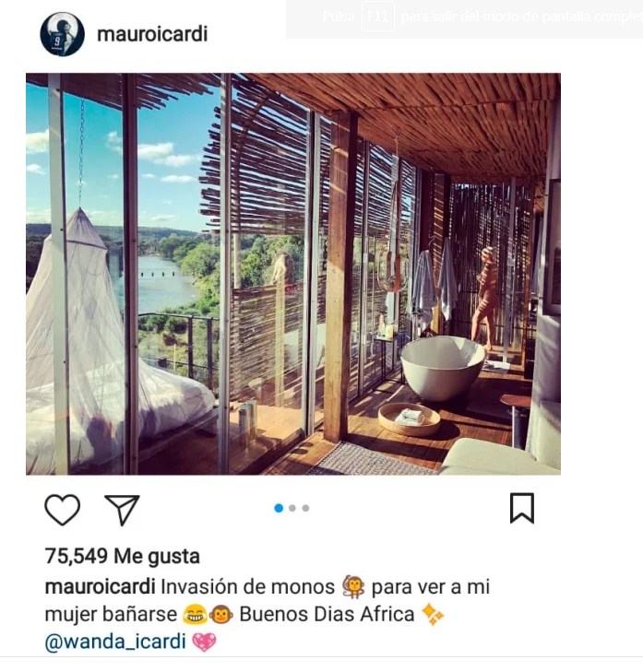This screenshot has height=672, width=643.
Task: Jump to the second carousel dot
Action: [x=292, y=508]
